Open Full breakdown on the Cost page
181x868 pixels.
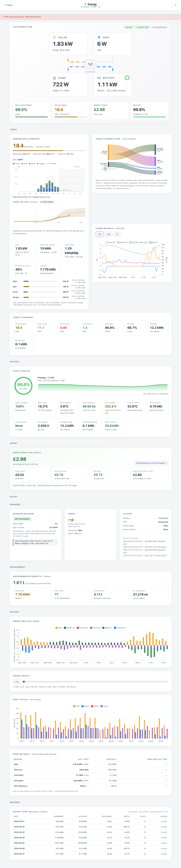point(151,463)
